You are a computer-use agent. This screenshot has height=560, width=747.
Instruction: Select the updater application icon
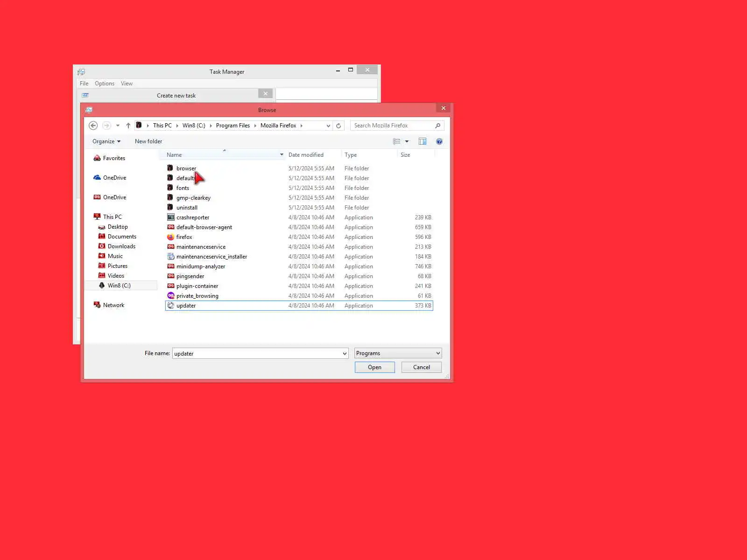coord(170,306)
